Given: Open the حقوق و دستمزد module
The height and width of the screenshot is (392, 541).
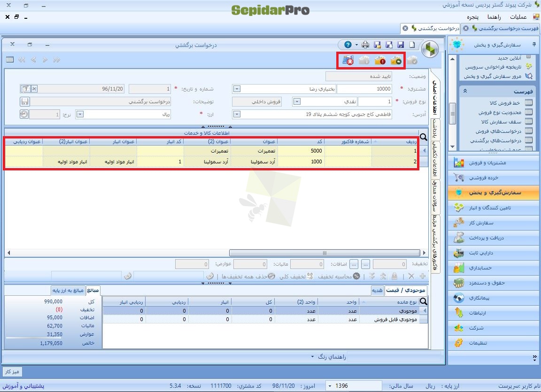Looking at the screenshot, I should pyautogui.click(x=494, y=283).
